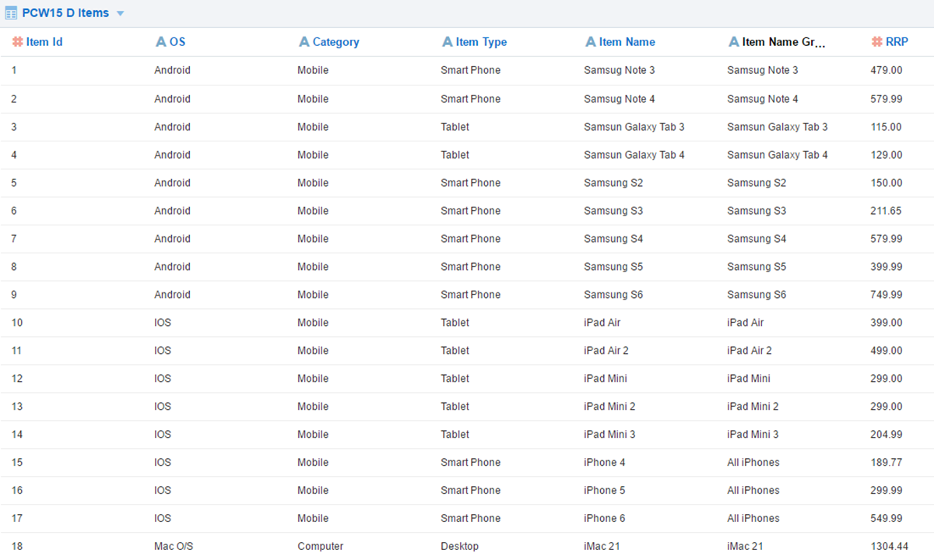Click Item Name cell Samsung S5
Screen dimensions: 934x560
[613, 267]
